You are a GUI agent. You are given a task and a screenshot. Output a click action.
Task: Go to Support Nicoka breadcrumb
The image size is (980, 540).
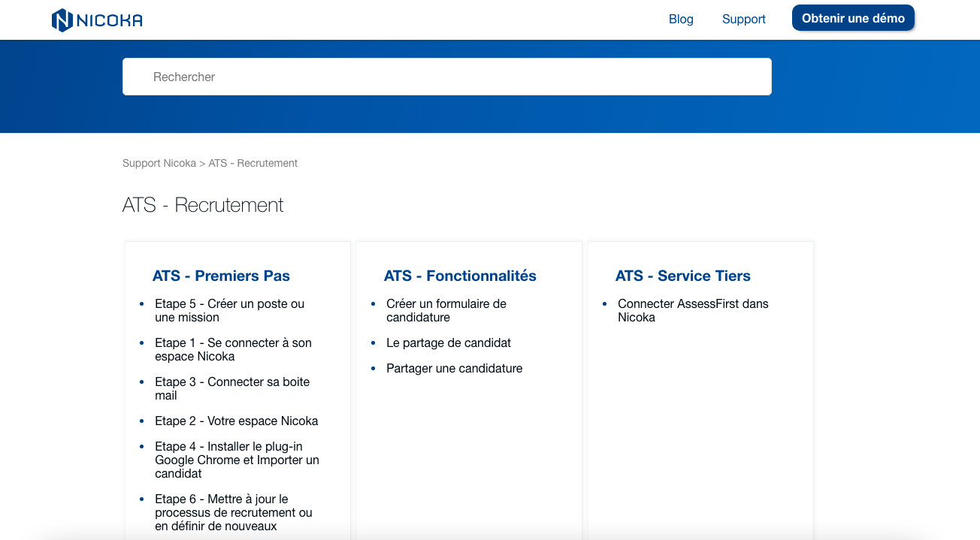(159, 163)
